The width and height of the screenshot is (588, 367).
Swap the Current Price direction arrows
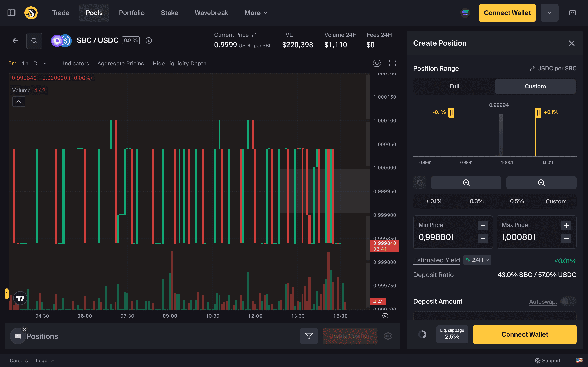click(254, 35)
